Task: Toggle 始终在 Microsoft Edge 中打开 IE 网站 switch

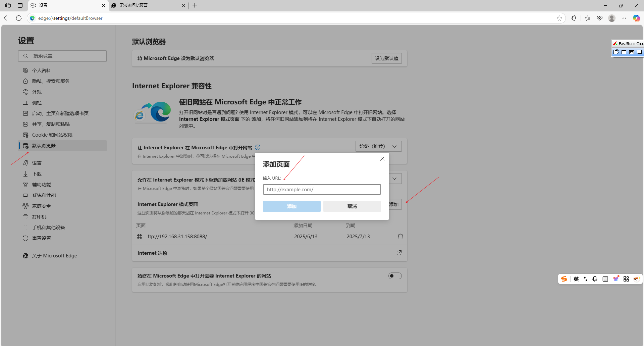Action: 395,276
